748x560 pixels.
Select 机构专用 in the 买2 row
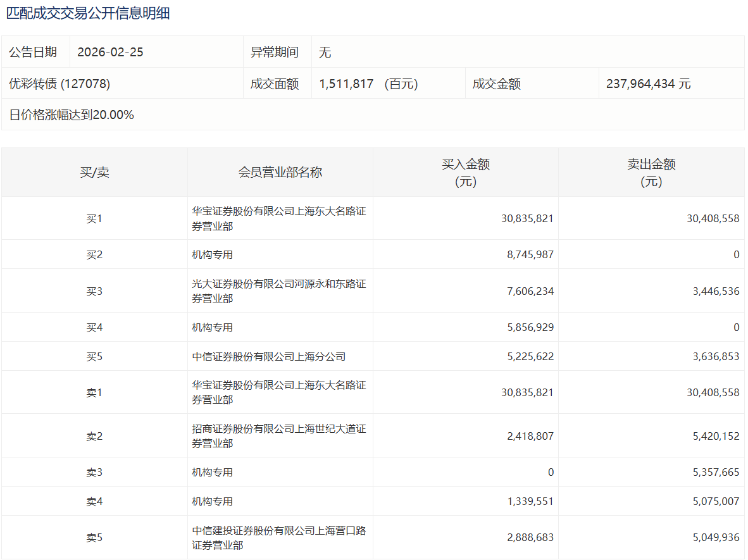pyautogui.click(x=213, y=254)
